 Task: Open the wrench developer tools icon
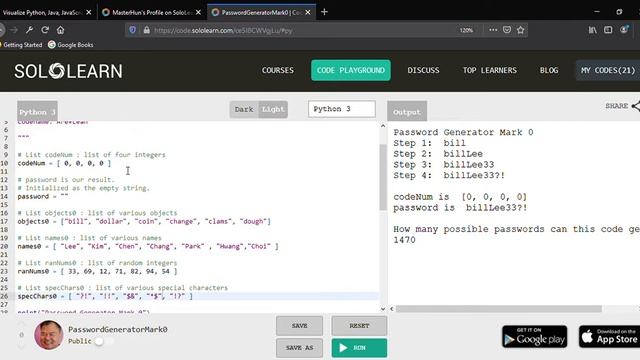(29, 30)
